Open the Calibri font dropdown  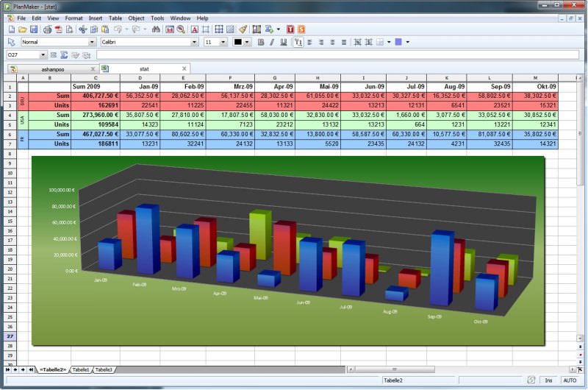[x=194, y=42]
